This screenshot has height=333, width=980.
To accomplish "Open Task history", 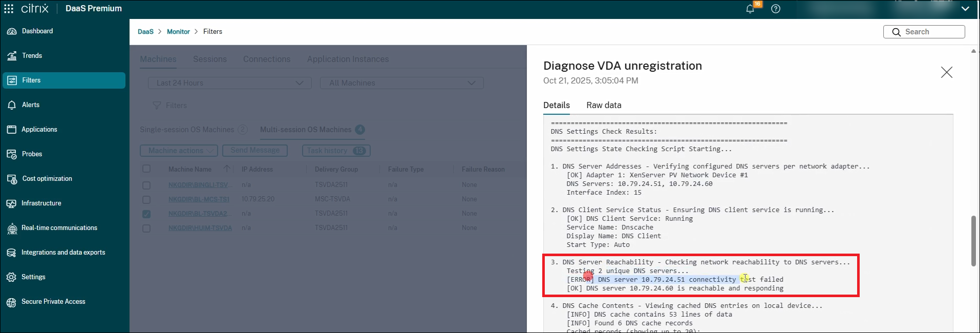I will pos(336,151).
